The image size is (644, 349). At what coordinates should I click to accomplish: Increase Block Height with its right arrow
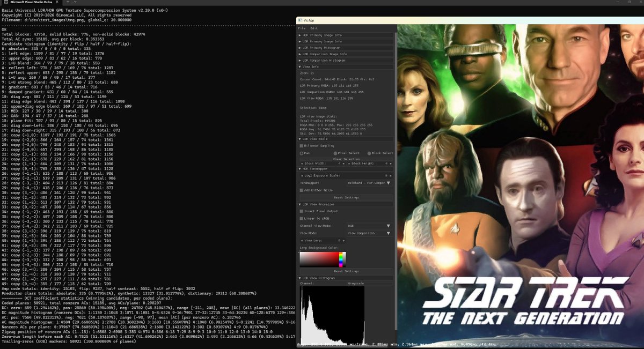[391, 163]
